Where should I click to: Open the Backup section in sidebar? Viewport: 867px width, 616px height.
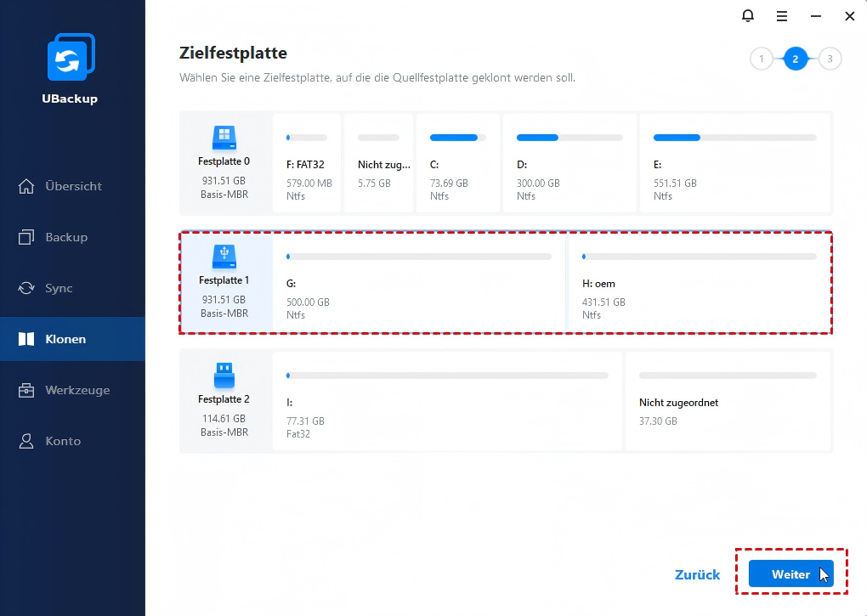pos(65,237)
